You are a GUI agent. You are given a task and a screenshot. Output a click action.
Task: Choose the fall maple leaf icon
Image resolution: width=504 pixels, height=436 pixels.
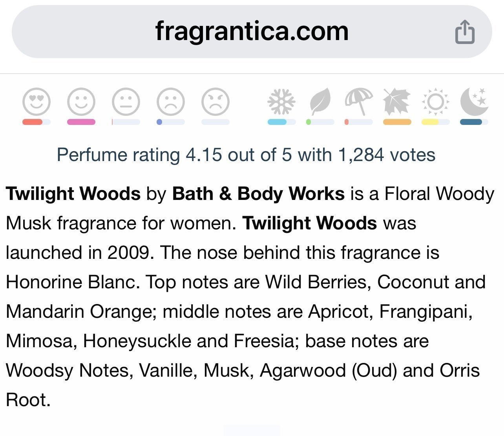click(x=397, y=102)
